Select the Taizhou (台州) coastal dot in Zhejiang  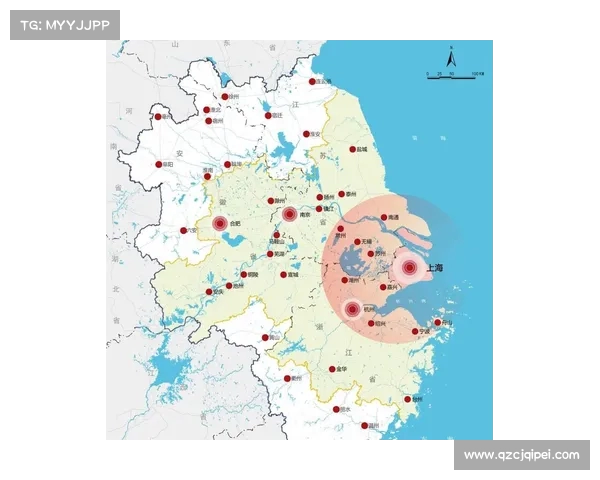pos(408,399)
